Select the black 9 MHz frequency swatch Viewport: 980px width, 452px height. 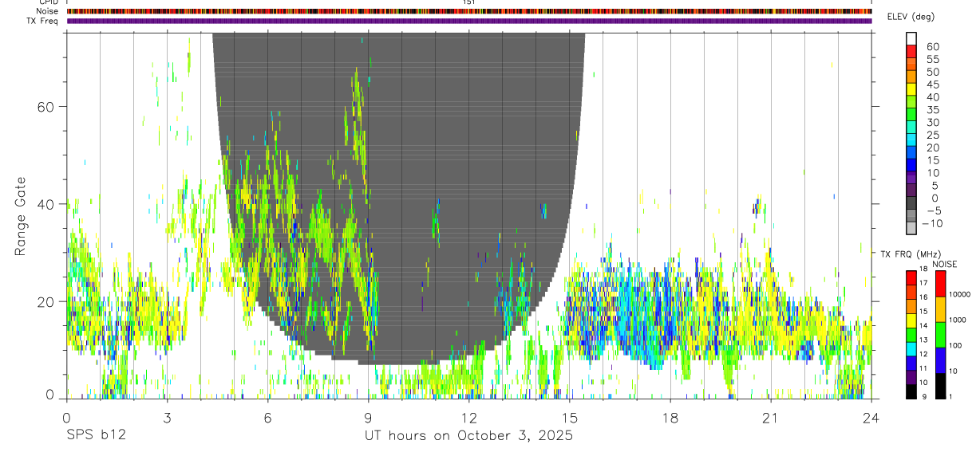tap(911, 391)
